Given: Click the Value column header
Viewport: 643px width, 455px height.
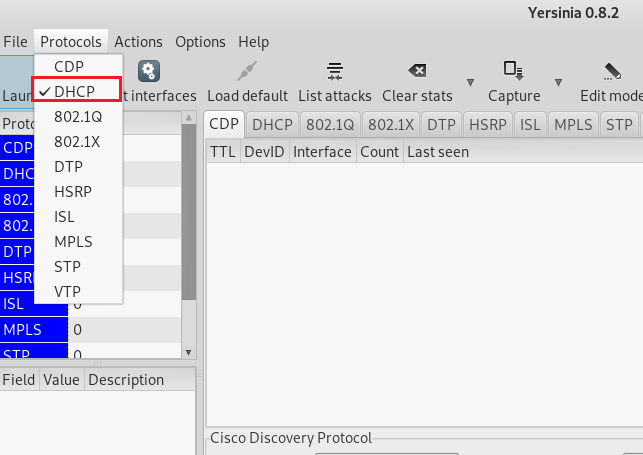Looking at the screenshot, I should pos(62,380).
